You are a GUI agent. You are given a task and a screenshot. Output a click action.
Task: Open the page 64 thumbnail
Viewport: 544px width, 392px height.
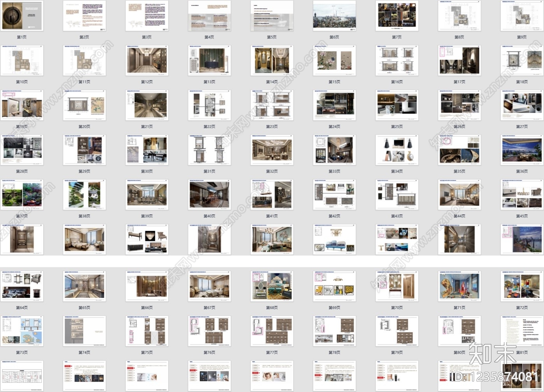tap(22, 287)
